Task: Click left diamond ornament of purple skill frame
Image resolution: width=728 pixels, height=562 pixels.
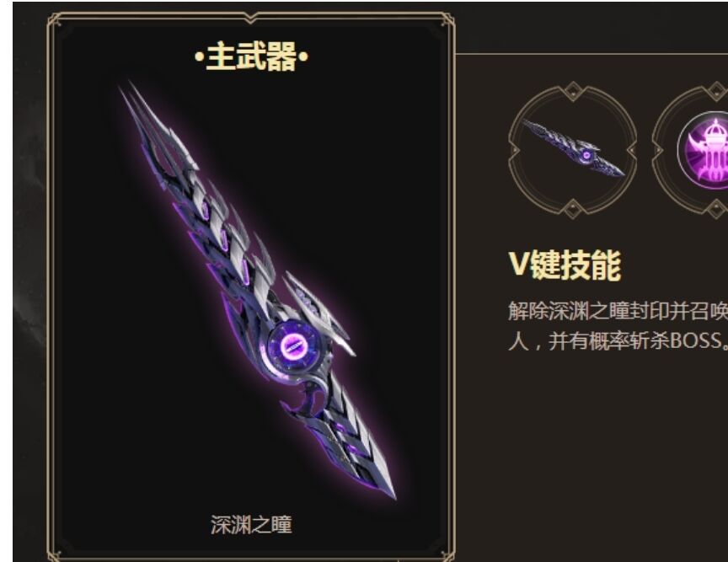Action: click(658, 149)
